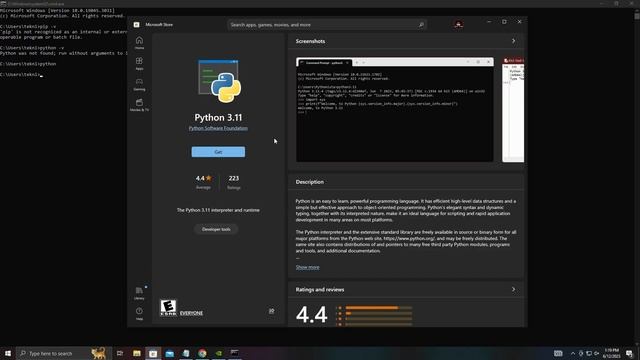This screenshot has height=360, width=640.
Task: Click the ESRB E rating badge
Action: click(x=168, y=308)
